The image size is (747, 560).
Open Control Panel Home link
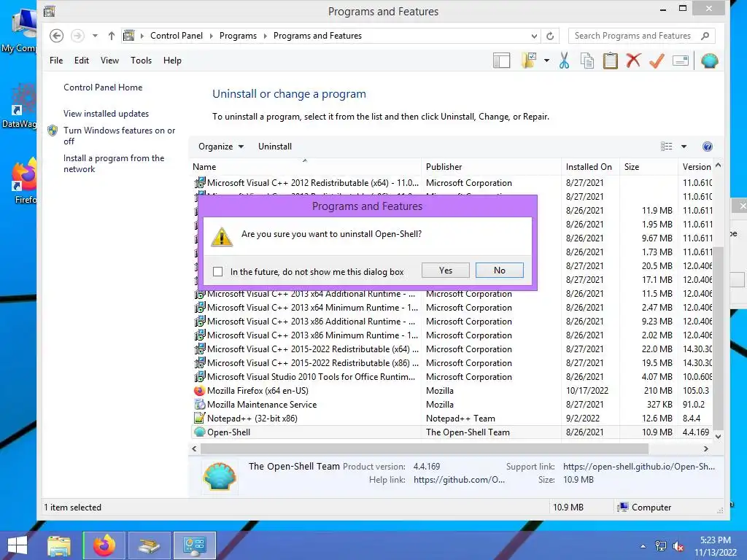(103, 87)
